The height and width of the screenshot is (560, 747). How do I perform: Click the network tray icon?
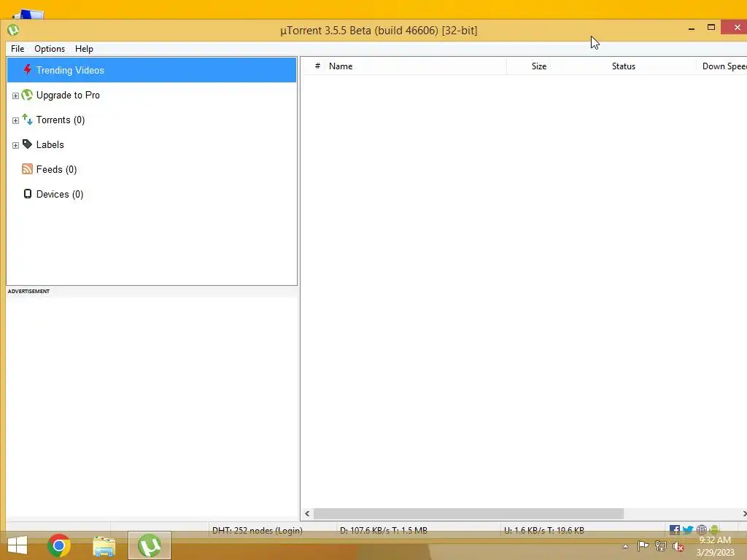(x=661, y=546)
